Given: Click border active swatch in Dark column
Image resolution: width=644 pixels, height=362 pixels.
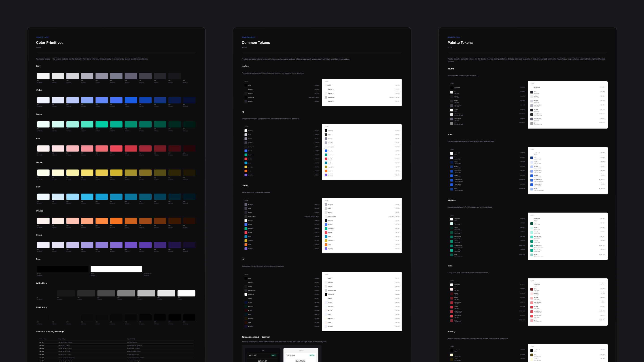Looking at the screenshot, I should coord(246,221).
